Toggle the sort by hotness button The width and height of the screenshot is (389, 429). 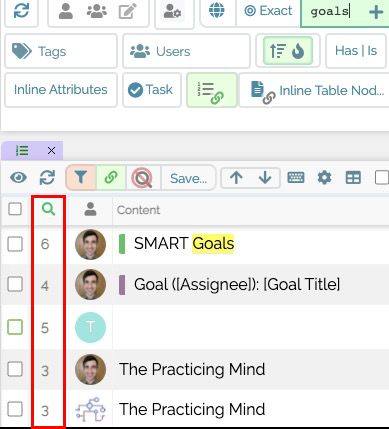[x=288, y=51]
